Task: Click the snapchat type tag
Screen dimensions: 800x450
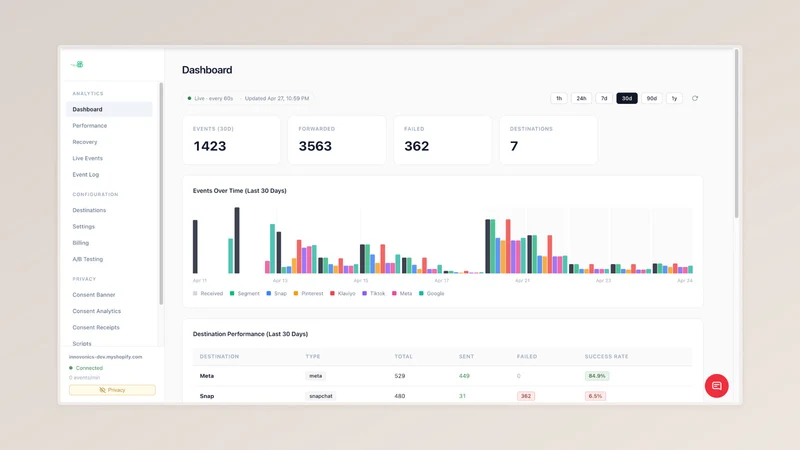Action: point(320,396)
